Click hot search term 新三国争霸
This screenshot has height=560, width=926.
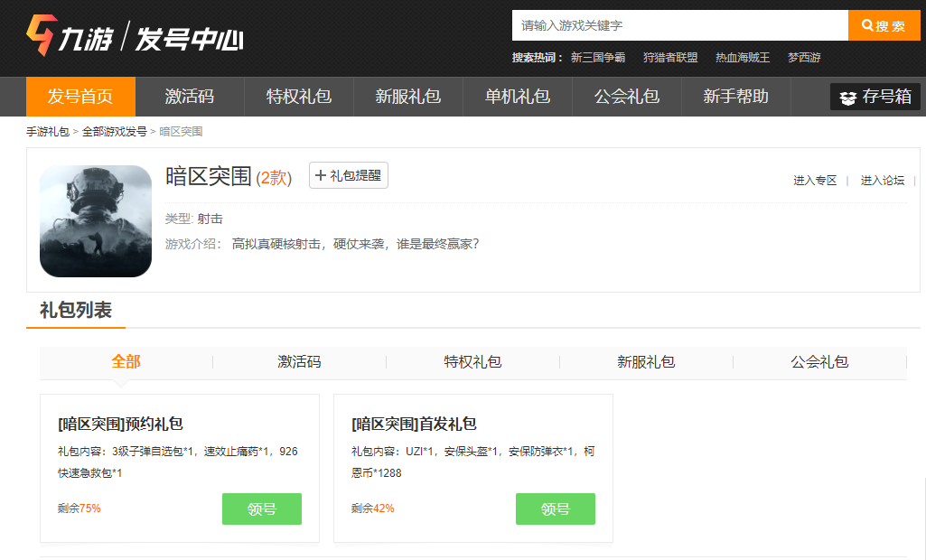tap(597, 58)
